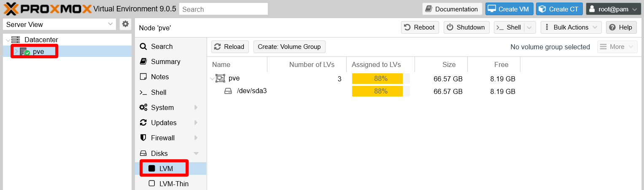The width and height of the screenshot is (644, 190).
Task: Open the More dropdown button
Action: click(x=617, y=47)
